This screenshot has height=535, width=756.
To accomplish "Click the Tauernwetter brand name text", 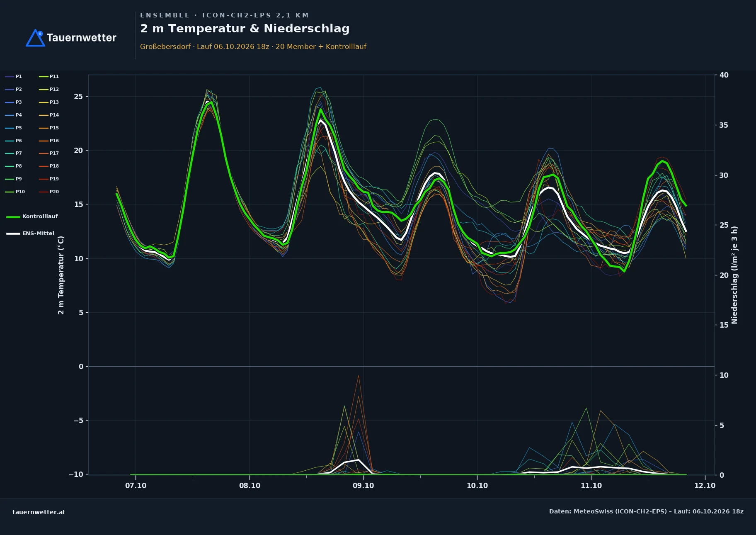I will (x=82, y=38).
